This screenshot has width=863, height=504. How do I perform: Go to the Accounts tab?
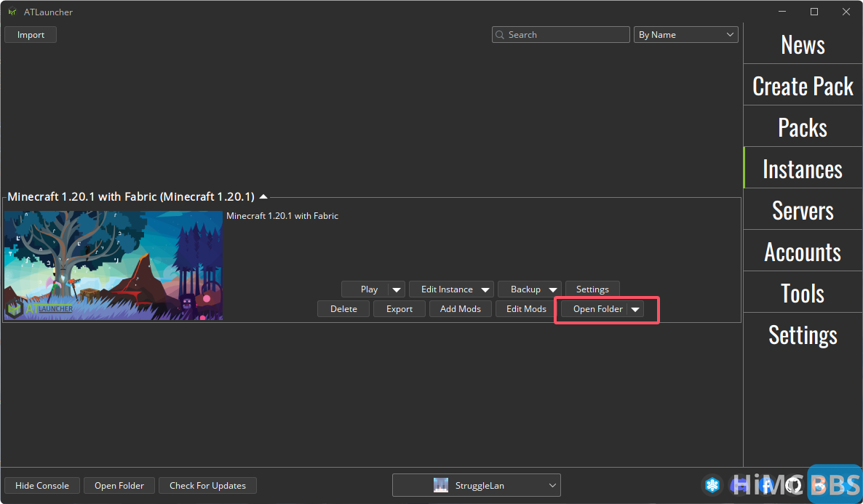pyautogui.click(x=803, y=252)
